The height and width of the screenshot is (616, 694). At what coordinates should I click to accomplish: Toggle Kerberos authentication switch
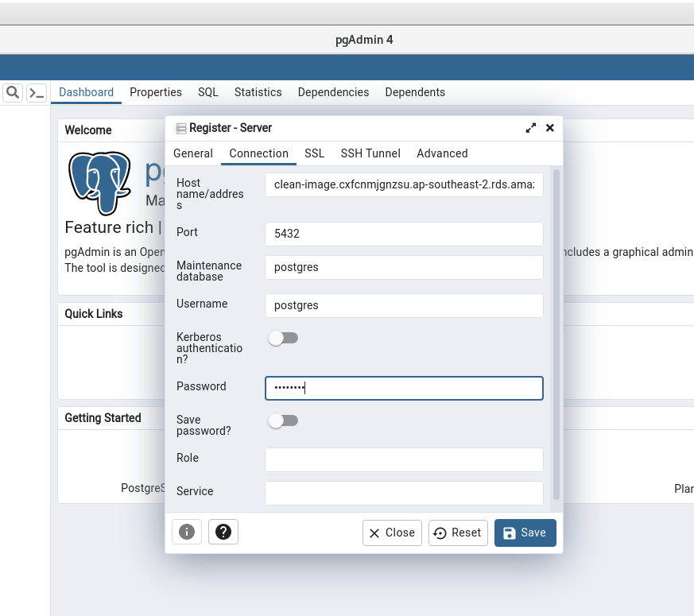pyautogui.click(x=283, y=339)
